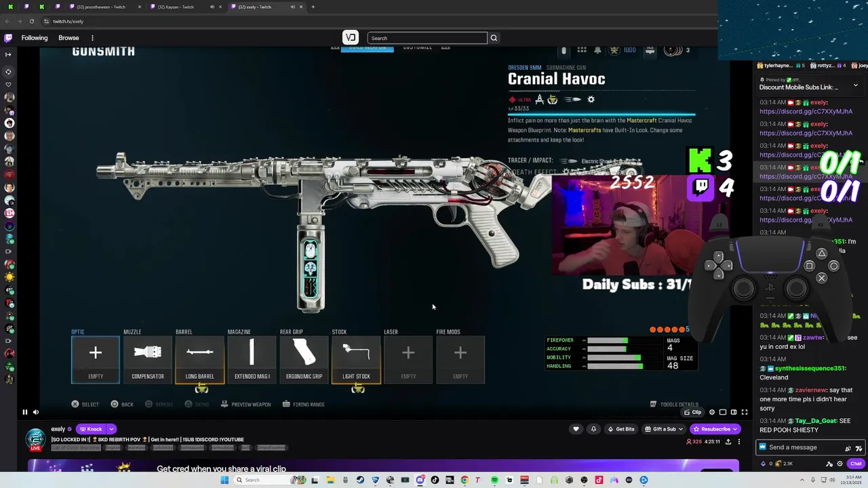868x488 pixels.
Task: Click the English stream tag
Action: (x=113, y=448)
